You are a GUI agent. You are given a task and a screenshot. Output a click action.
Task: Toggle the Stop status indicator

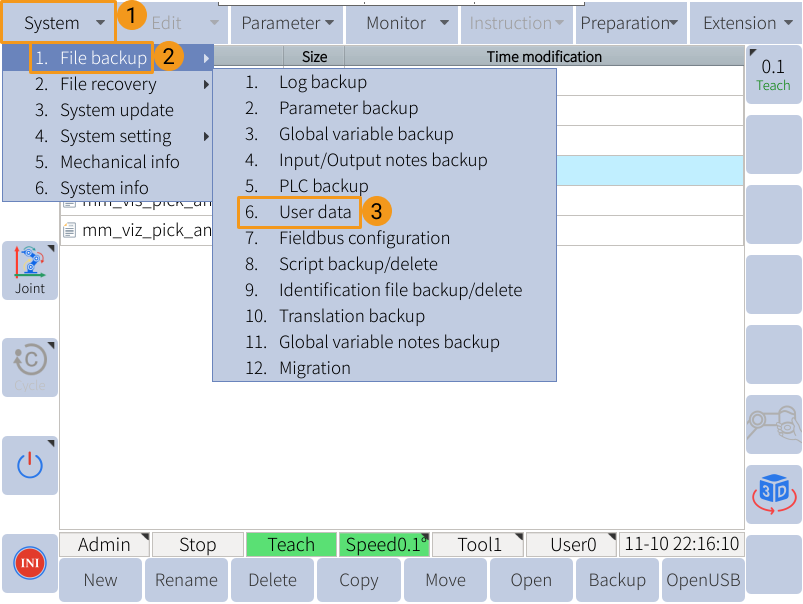click(x=197, y=545)
